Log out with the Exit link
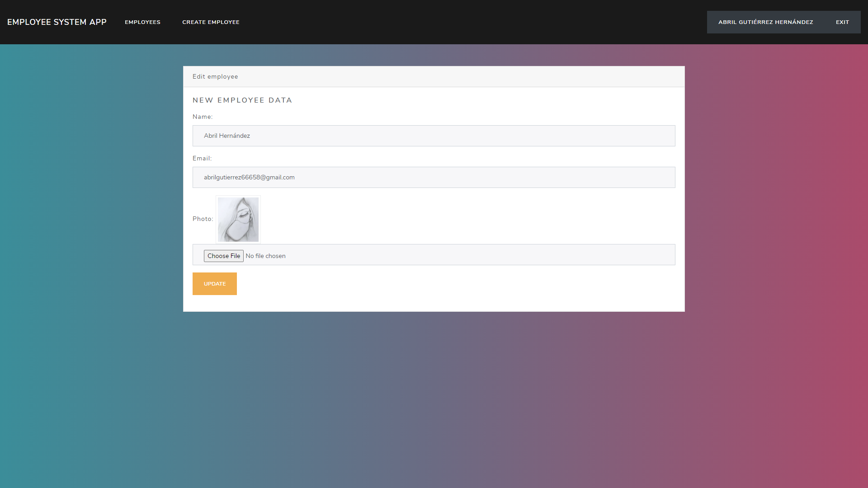This screenshot has width=868, height=488. [x=842, y=22]
